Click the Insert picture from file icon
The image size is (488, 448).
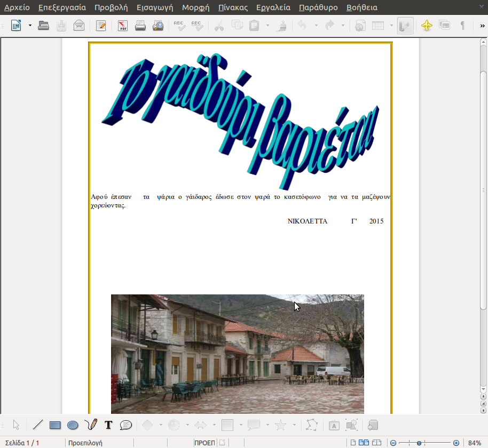tap(352, 425)
